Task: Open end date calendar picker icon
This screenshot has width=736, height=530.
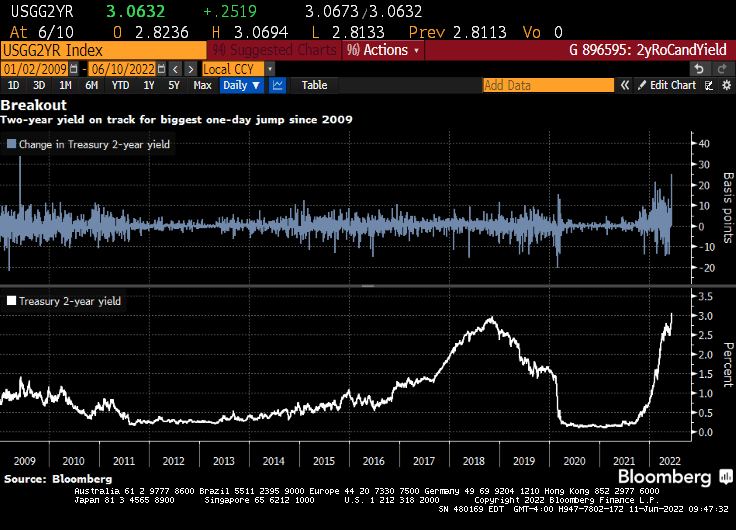Action: click(x=162, y=68)
